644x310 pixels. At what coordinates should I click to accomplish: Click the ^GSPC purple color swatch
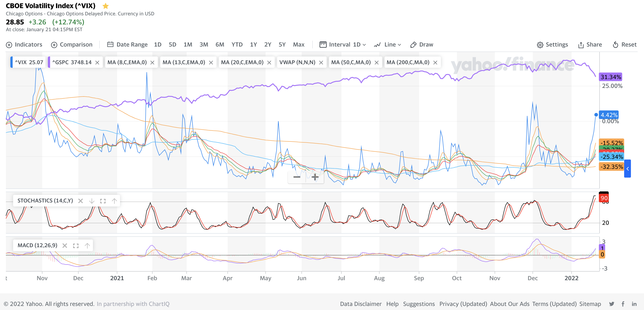[x=49, y=62]
